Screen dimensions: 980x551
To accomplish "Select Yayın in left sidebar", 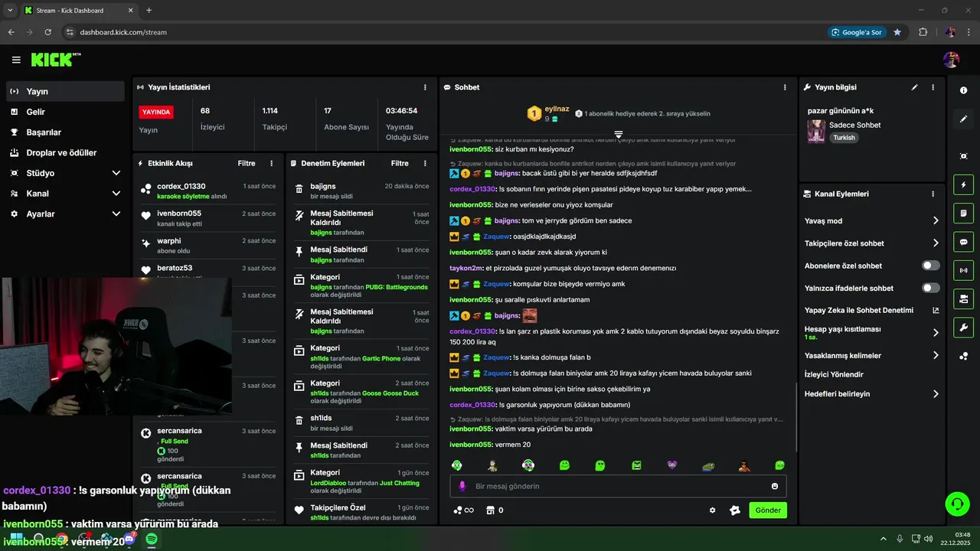I will tap(64, 91).
